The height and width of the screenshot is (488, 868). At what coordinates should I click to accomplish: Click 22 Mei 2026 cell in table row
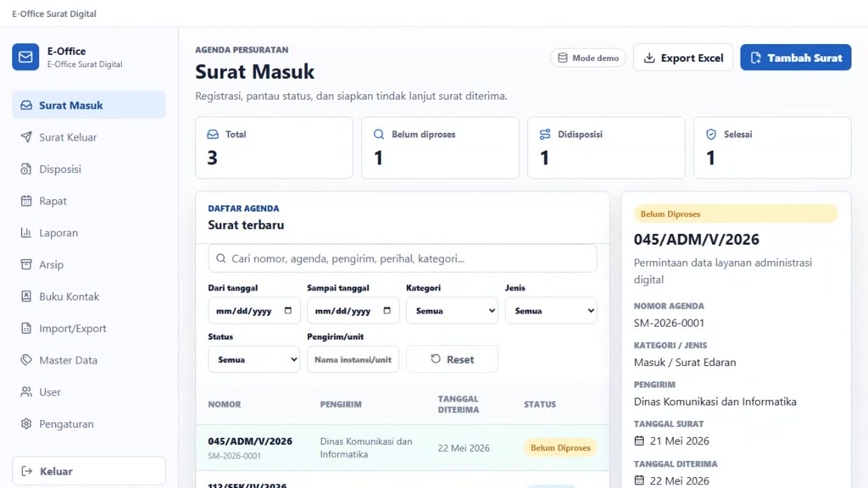click(464, 448)
